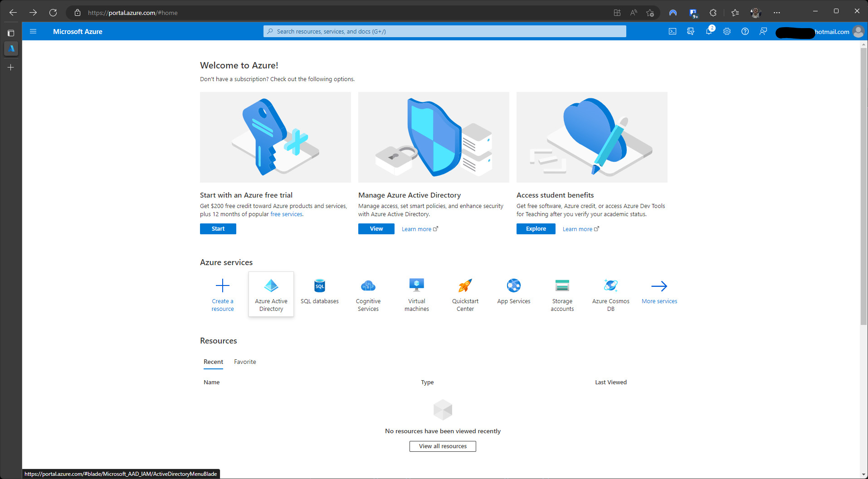Click the page vertical scrollbar

tap(863, 186)
